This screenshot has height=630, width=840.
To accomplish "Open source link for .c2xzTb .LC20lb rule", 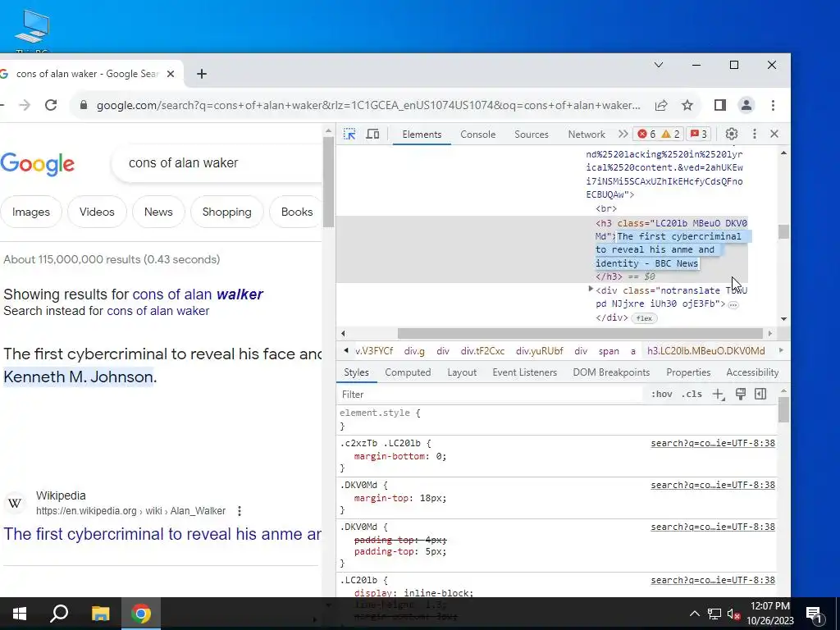I will point(713,443).
